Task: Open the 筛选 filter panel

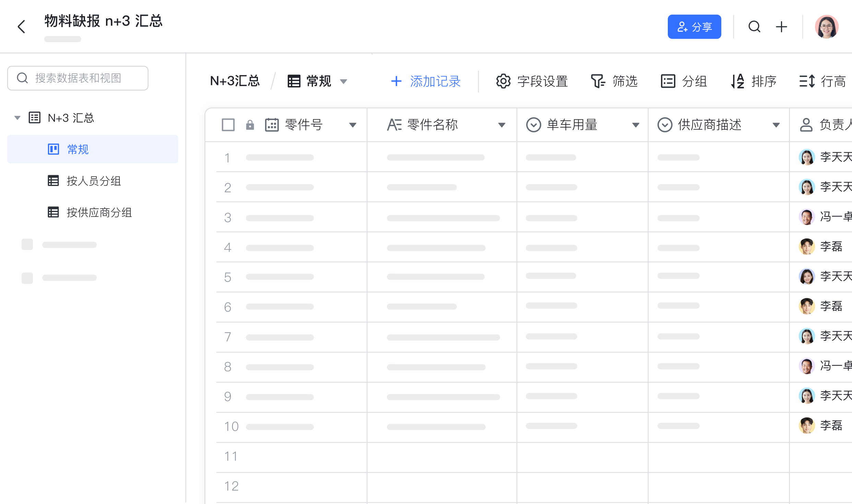Action: click(614, 81)
